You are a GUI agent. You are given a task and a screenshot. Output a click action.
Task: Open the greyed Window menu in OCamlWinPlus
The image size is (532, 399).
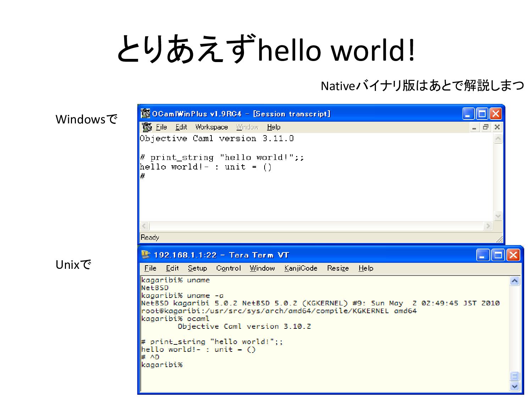click(x=248, y=127)
